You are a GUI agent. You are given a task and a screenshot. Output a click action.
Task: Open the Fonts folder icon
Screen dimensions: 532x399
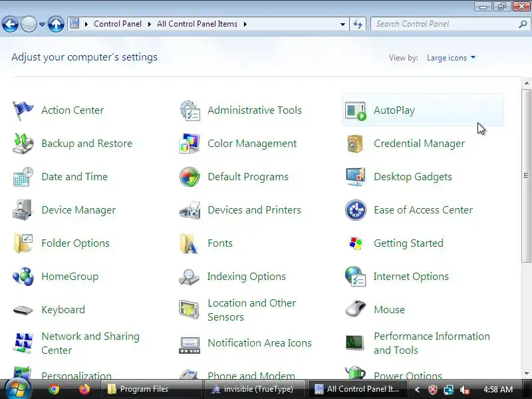[189, 243]
